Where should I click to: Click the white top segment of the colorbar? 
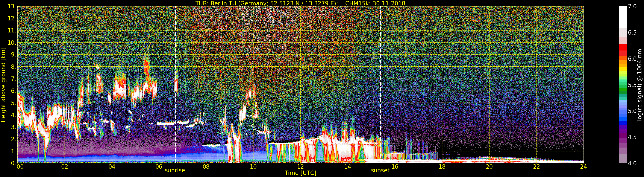coord(623,17)
